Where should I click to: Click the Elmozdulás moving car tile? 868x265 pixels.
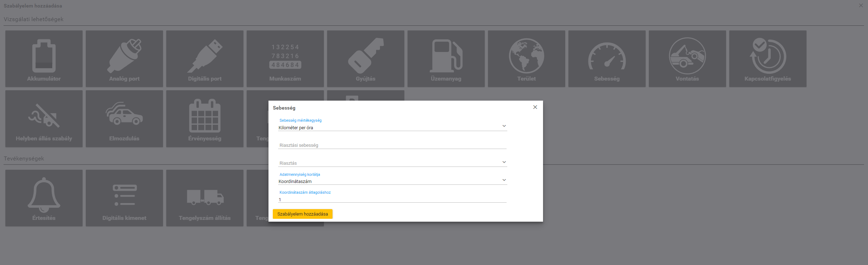[124, 119]
